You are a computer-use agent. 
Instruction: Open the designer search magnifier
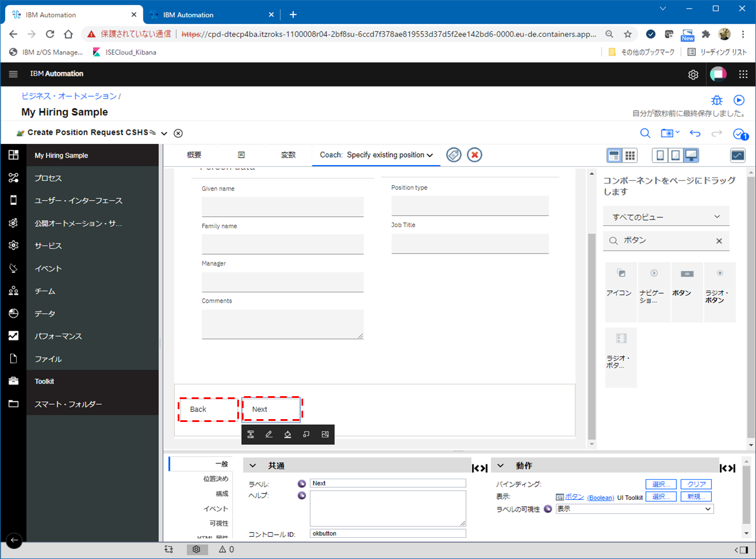(645, 134)
